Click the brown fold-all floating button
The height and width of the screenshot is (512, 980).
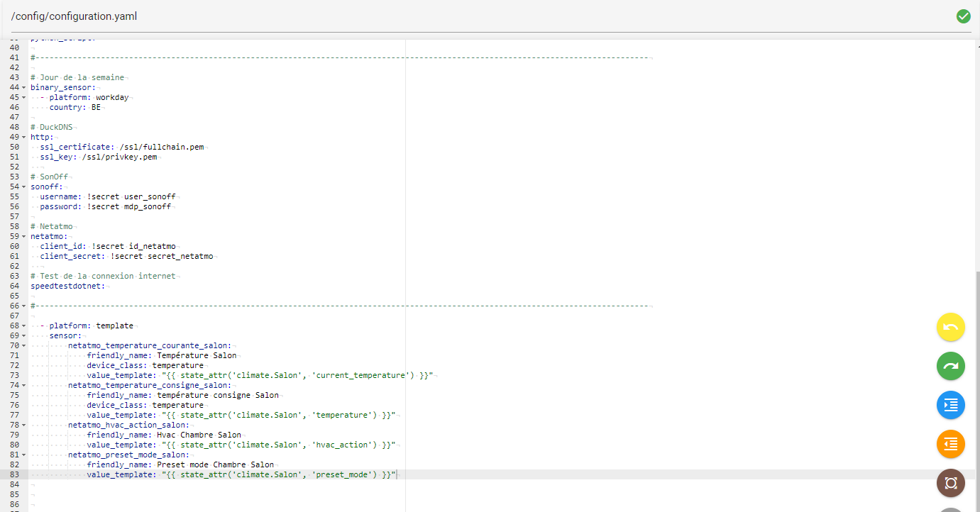951,483
